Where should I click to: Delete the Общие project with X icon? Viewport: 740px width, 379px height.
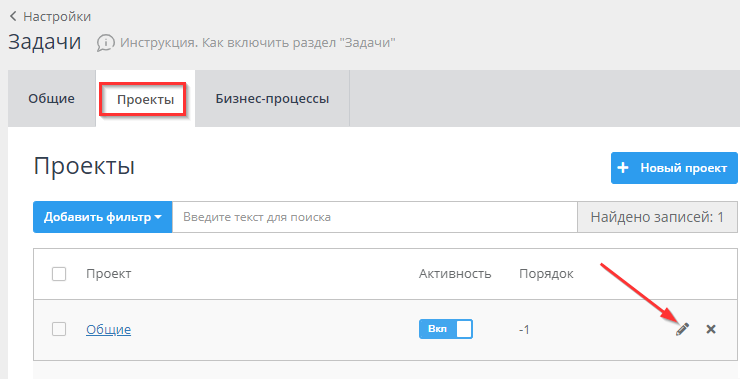point(711,329)
